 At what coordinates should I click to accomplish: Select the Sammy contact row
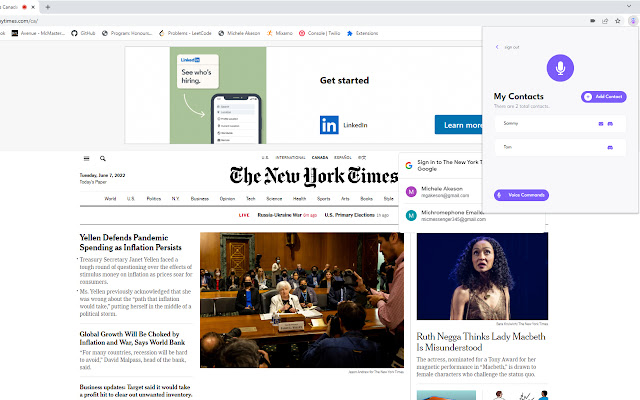[x=560, y=124]
